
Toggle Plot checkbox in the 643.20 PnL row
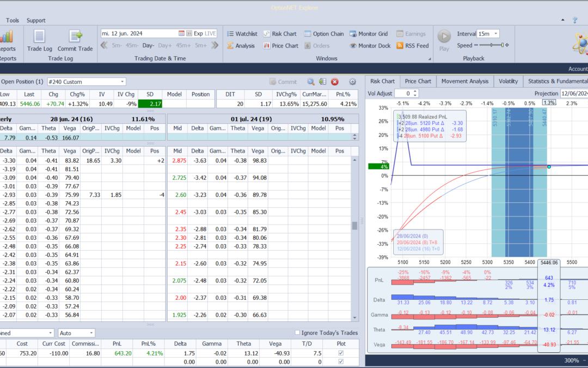click(x=341, y=353)
